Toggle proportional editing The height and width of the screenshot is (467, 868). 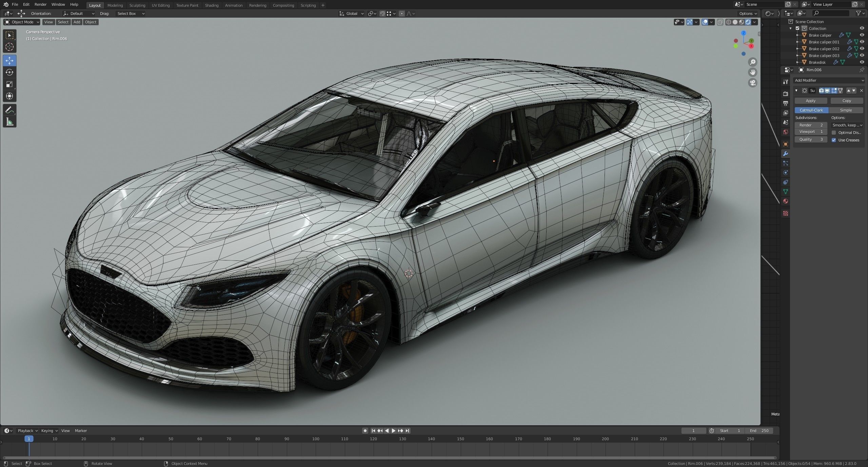click(402, 14)
